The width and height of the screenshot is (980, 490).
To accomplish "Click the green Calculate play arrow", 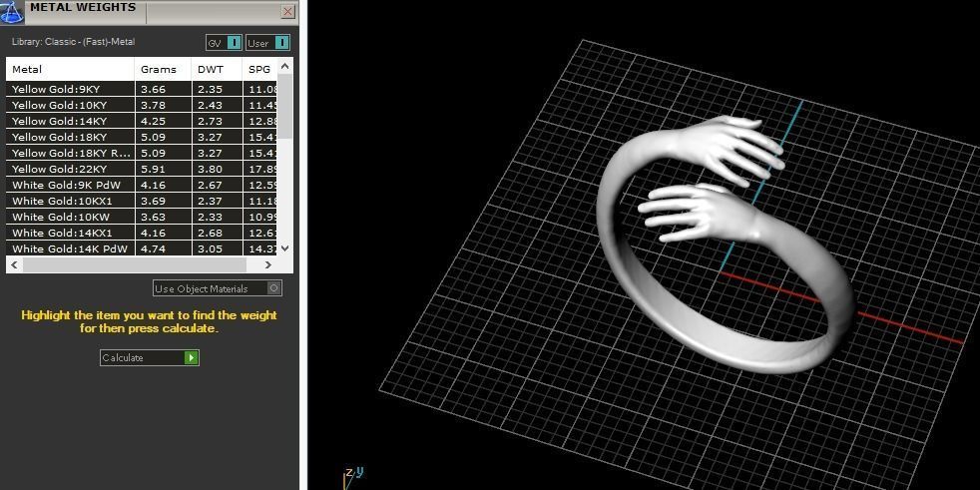I will (x=192, y=357).
